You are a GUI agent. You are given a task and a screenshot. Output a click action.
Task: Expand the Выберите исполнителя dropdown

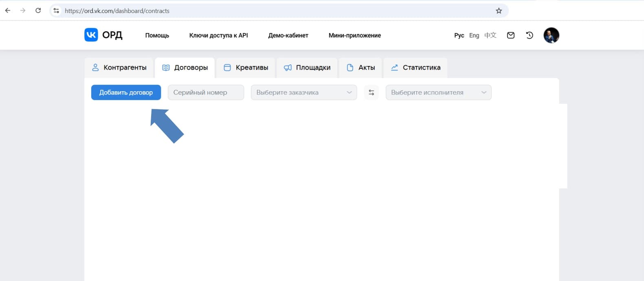point(438,92)
